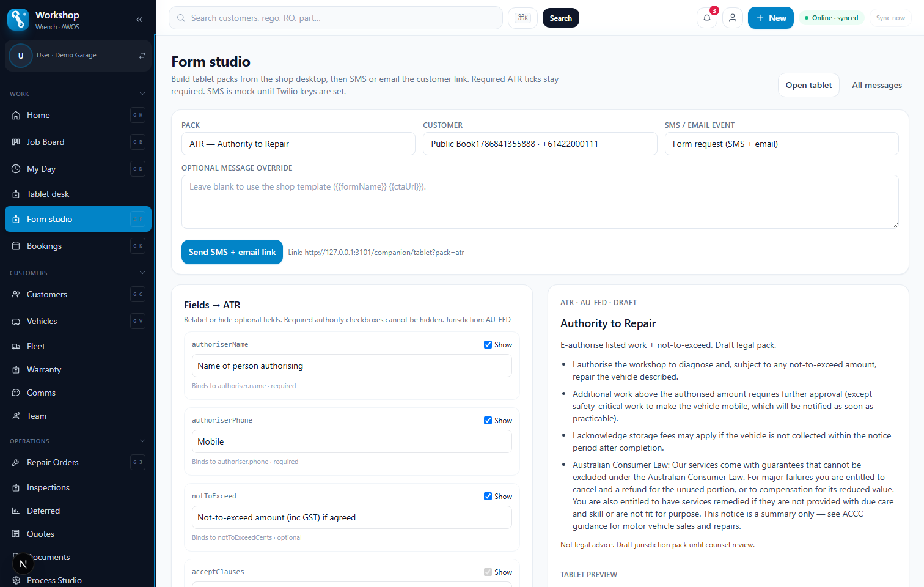Click the optional message override textarea
924x587 pixels.
coord(540,202)
